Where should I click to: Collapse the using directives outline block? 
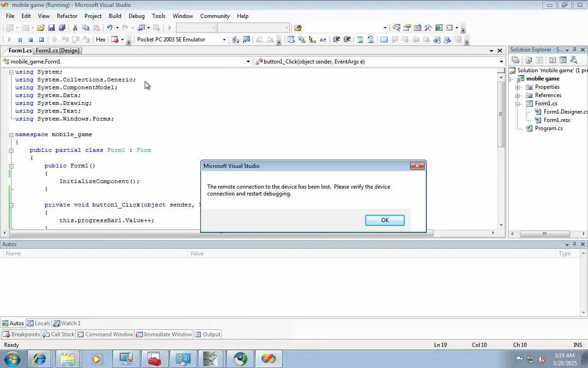11,72
